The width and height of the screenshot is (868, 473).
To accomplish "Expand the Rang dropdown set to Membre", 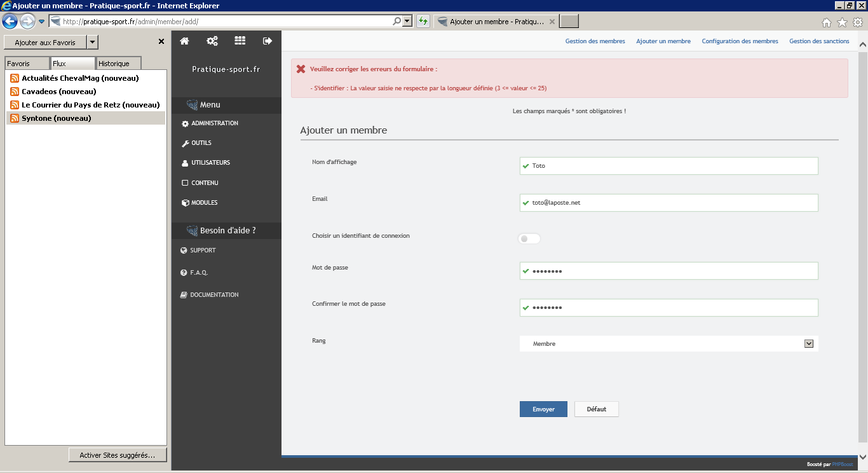I will (x=809, y=344).
